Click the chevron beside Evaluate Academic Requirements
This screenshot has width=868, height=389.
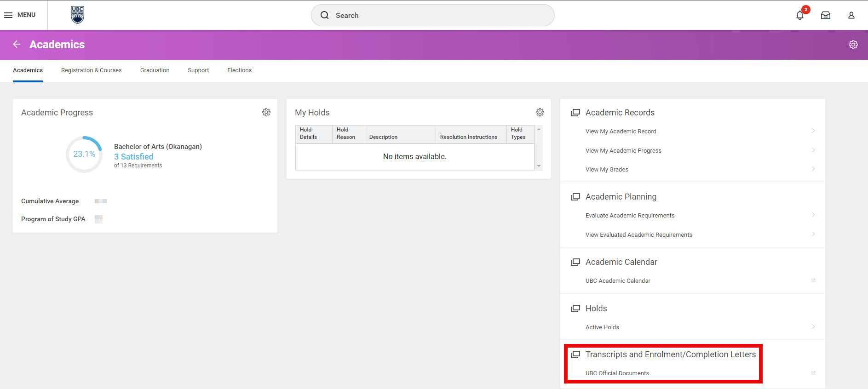point(813,215)
